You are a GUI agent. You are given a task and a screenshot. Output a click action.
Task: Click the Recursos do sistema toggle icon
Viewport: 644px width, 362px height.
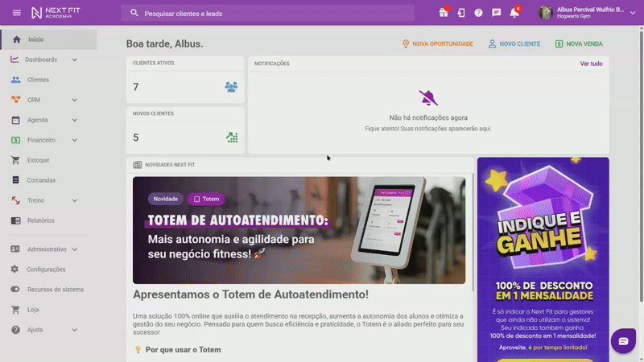(x=15, y=290)
